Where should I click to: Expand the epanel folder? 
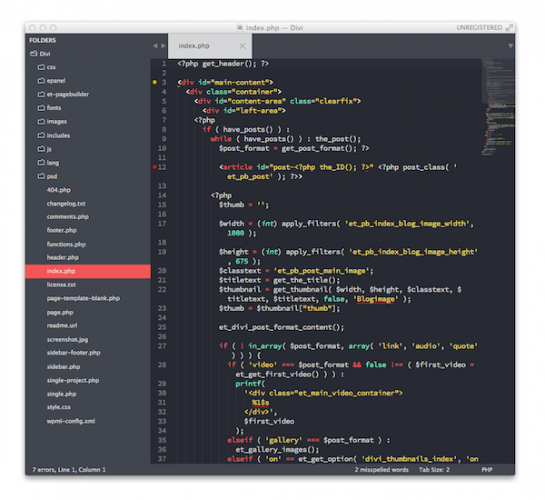coord(51,81)
